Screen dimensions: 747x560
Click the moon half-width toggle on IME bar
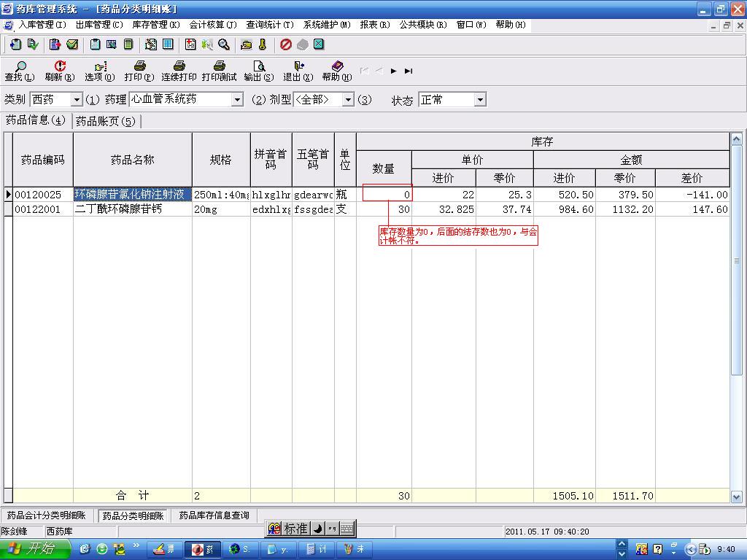coord(318,529)
